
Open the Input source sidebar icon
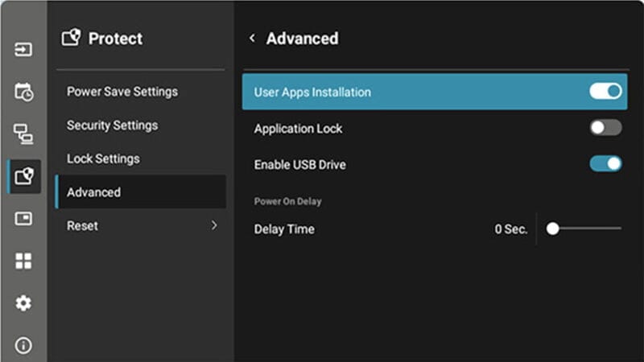[x=23, y=50]
